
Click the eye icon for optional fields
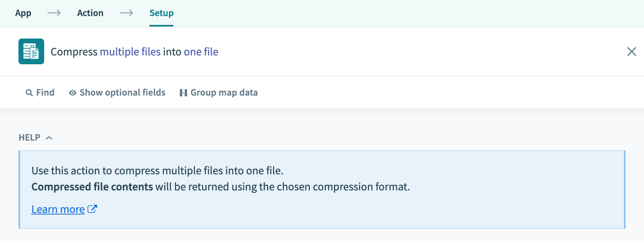click(72, 92)
